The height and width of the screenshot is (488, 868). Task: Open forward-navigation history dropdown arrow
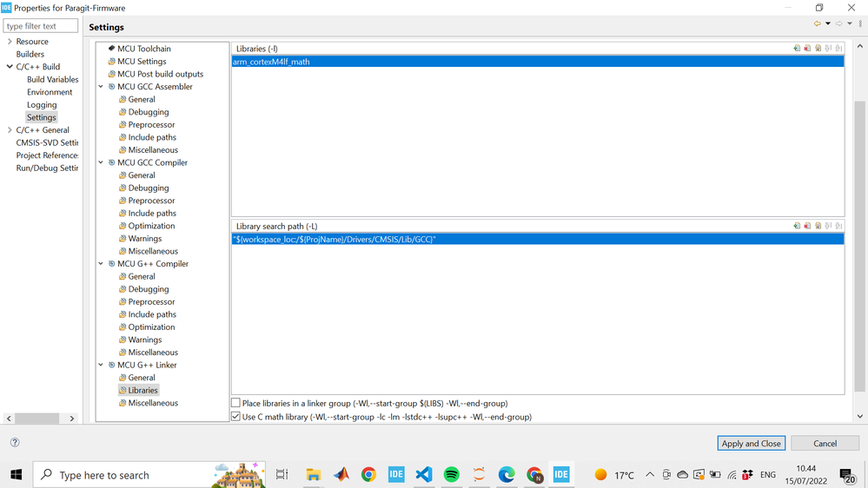tap(850, 23)
